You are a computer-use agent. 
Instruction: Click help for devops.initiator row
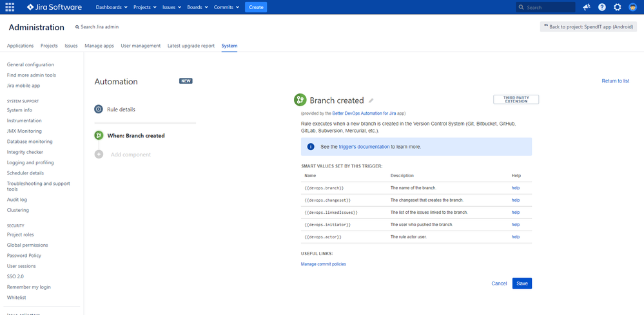516,225
